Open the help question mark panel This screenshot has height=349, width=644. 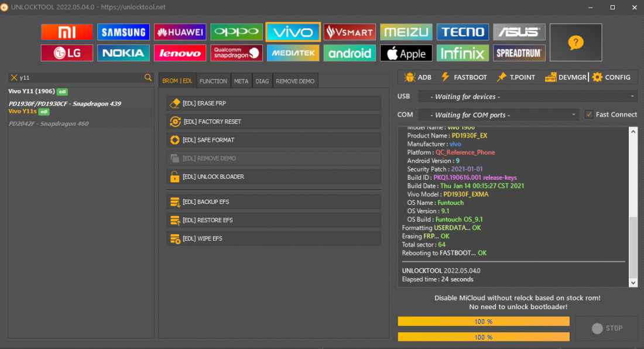pyautogui.click(x=576, y=42)
